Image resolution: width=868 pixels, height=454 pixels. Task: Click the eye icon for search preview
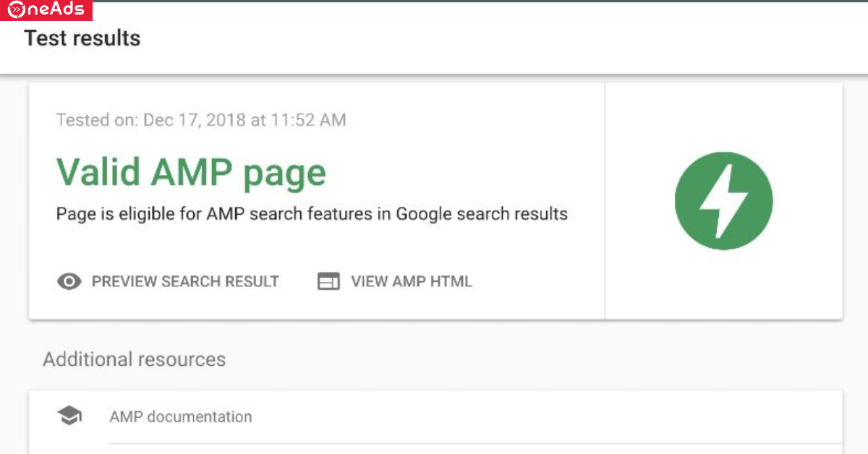click(69, 281)
